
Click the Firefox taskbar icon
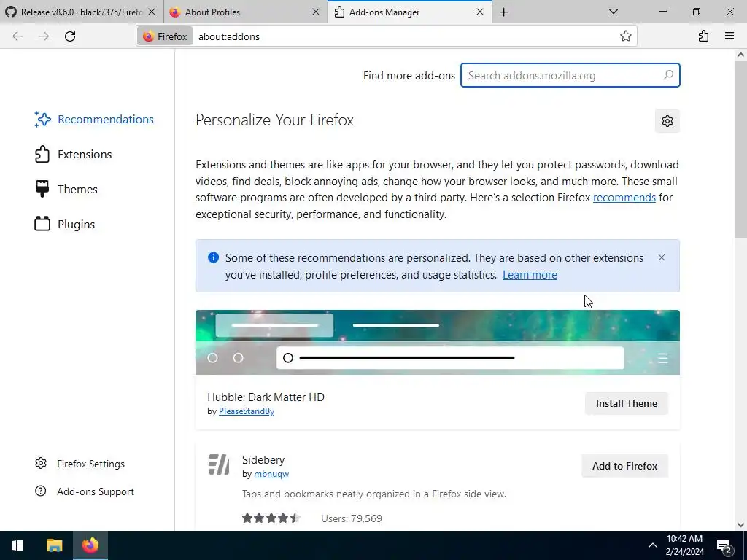coord(90,545)
